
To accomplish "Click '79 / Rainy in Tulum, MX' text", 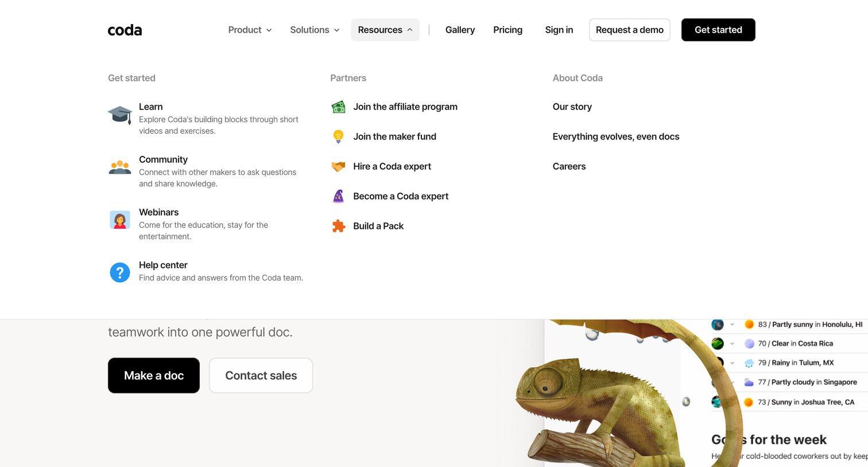I will click(796, 363).
